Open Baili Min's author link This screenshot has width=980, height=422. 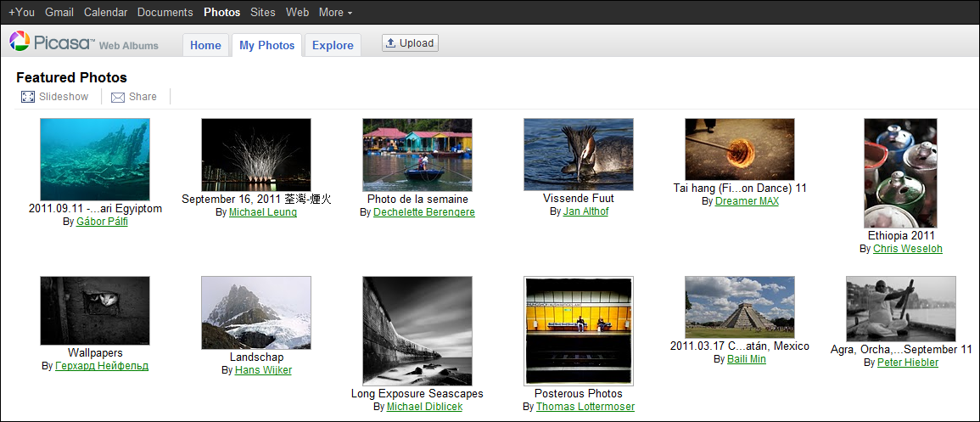[x=747, y=359]
